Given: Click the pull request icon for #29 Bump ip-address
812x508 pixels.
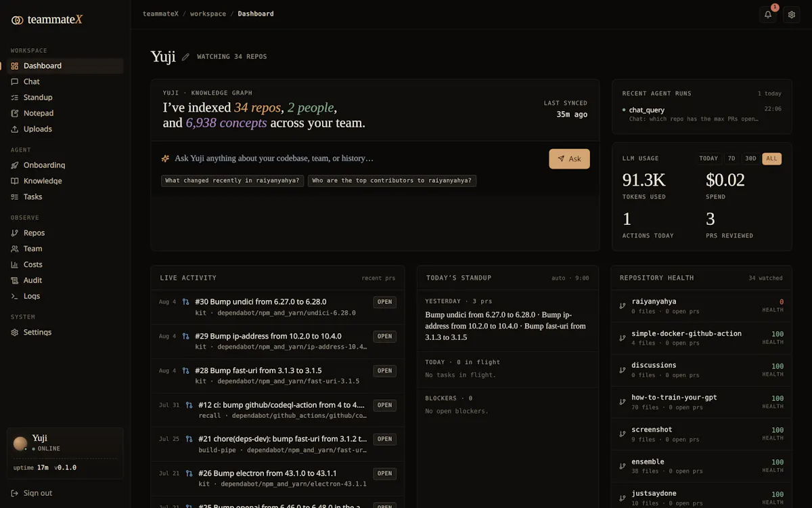Looking at the screenshot, I should point(186,336).
